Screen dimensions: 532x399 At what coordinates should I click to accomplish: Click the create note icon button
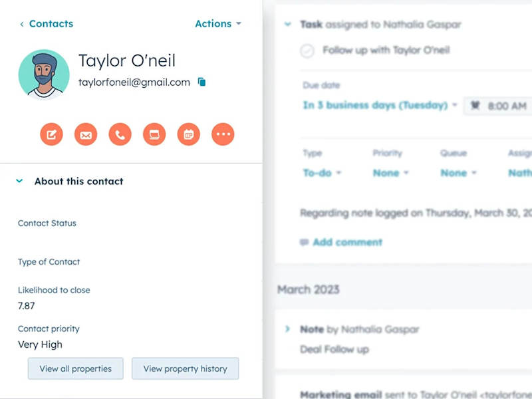pyautogui.click(x=52, y=134)
